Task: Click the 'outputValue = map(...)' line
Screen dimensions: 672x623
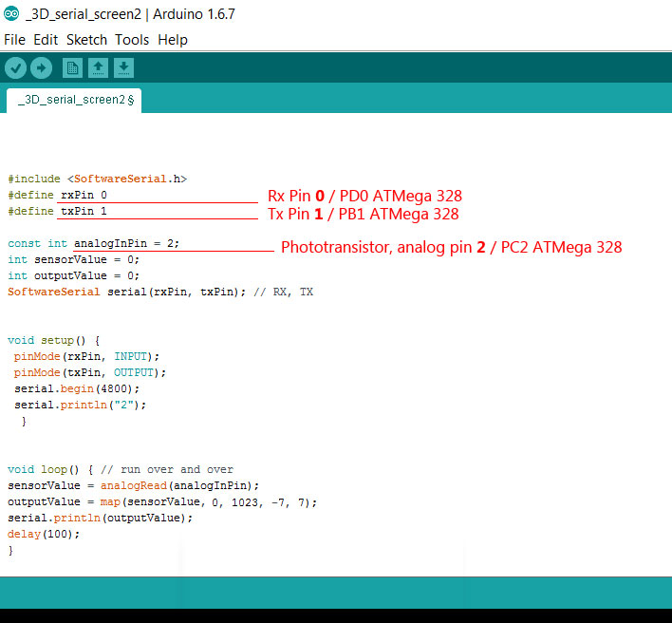Action: tap(162, 502)
